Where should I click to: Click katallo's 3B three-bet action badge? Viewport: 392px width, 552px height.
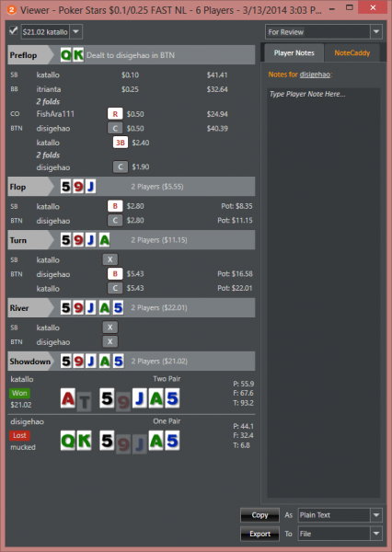point(121,143)
